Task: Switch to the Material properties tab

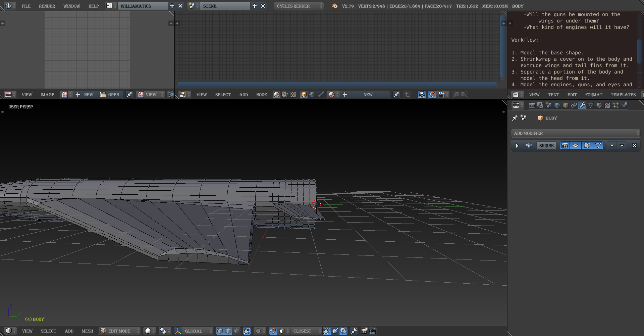Action: [x=599, y=105]
